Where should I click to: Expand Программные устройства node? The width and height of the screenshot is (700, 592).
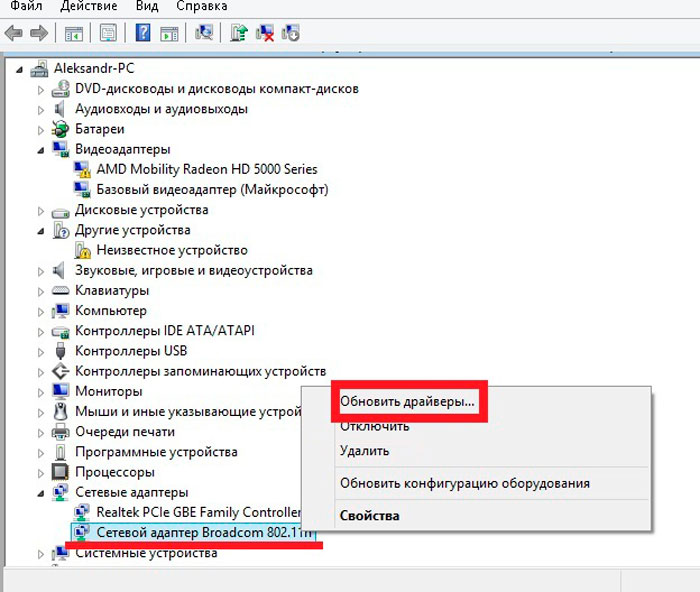point(41,453)
